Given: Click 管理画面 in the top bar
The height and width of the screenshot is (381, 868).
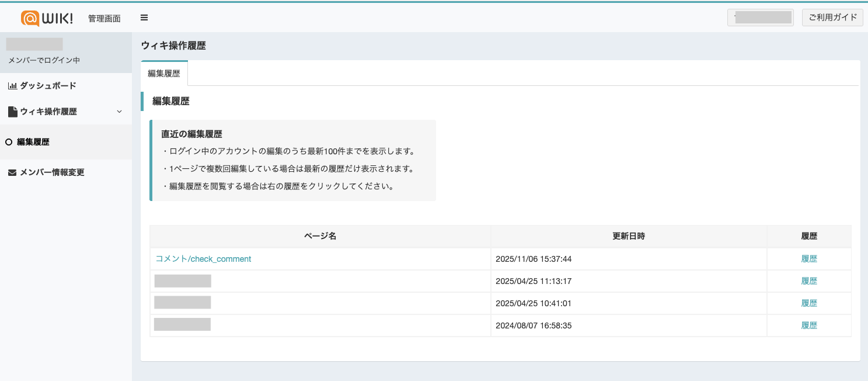Looking at the screenshot, I should coord(104,18).
